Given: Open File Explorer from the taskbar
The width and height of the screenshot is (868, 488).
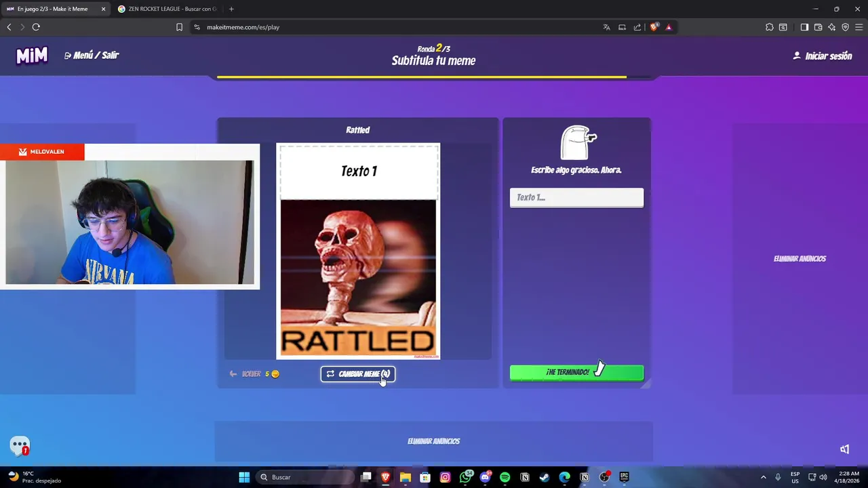Looking at the screenshot, I should 406,477.
